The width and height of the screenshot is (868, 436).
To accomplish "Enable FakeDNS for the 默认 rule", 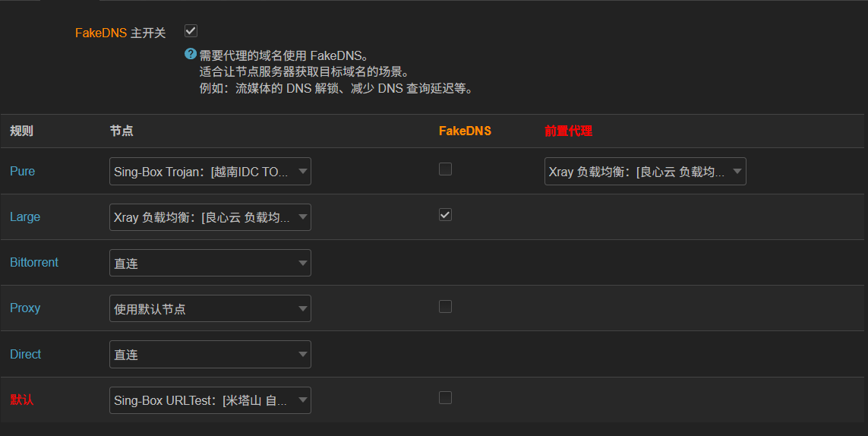I will tap(445, 398).
